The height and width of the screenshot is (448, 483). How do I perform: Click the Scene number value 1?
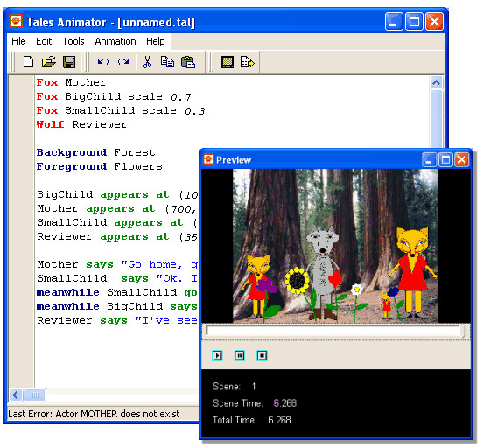254,386
